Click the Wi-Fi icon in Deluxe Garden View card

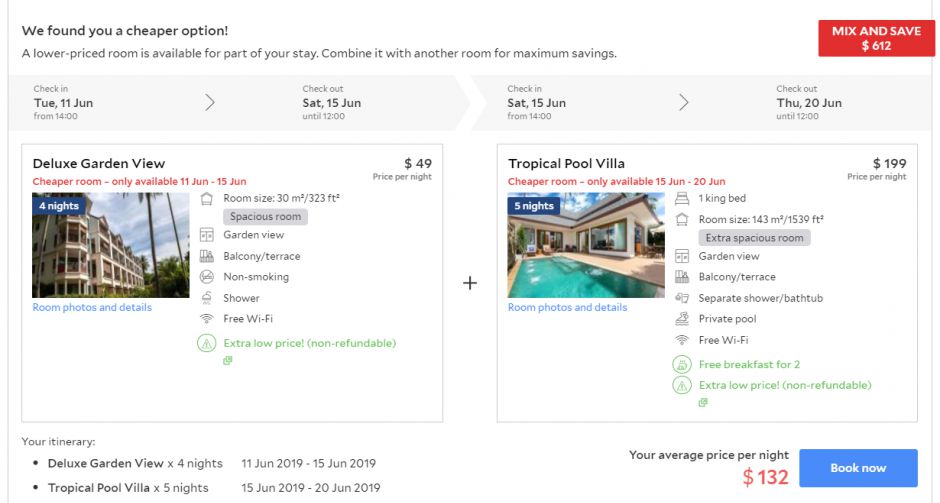tap(207, 319)
